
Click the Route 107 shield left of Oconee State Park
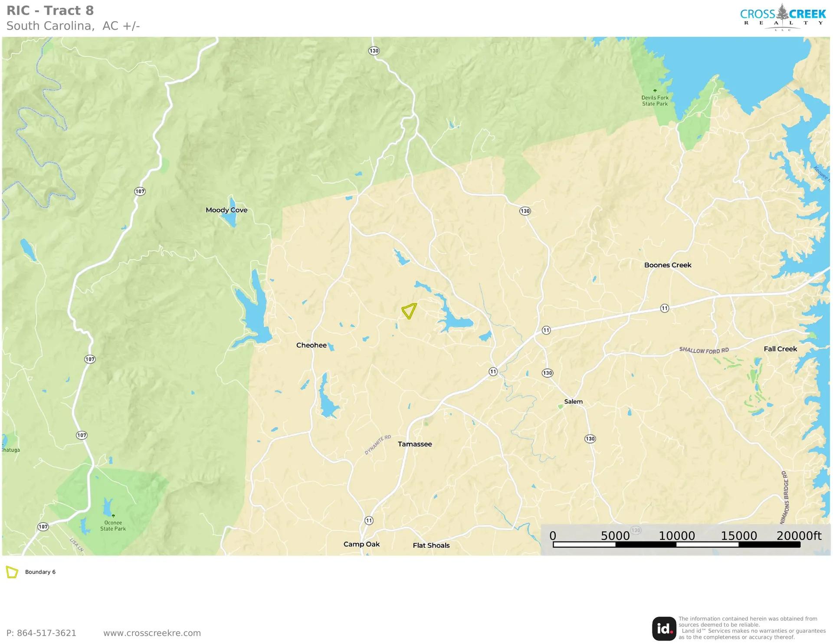click(43, 527)
